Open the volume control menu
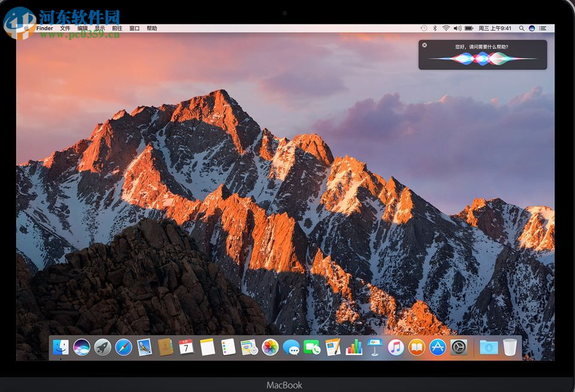Viewport: 575px width, 392px height. click(x=457, y=28)
